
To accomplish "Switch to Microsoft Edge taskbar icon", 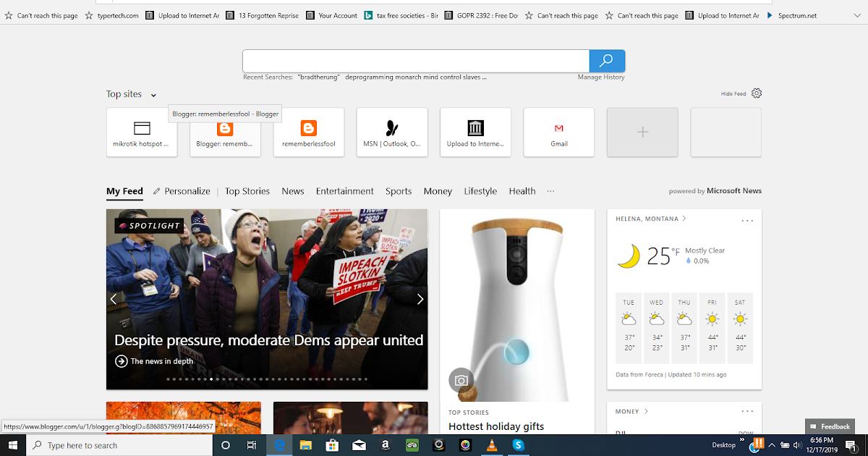I will click(x=278, y=445).
